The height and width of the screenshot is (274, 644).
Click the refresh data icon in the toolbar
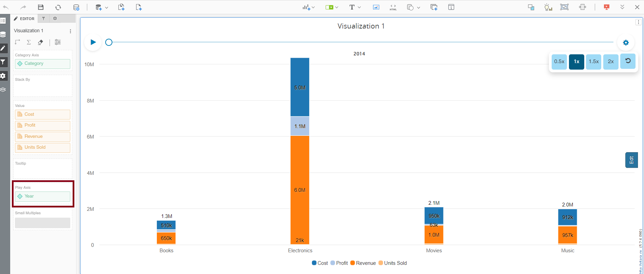58,7
